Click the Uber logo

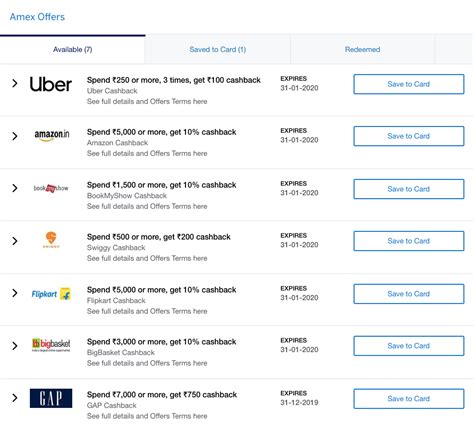tap(51, 84)
